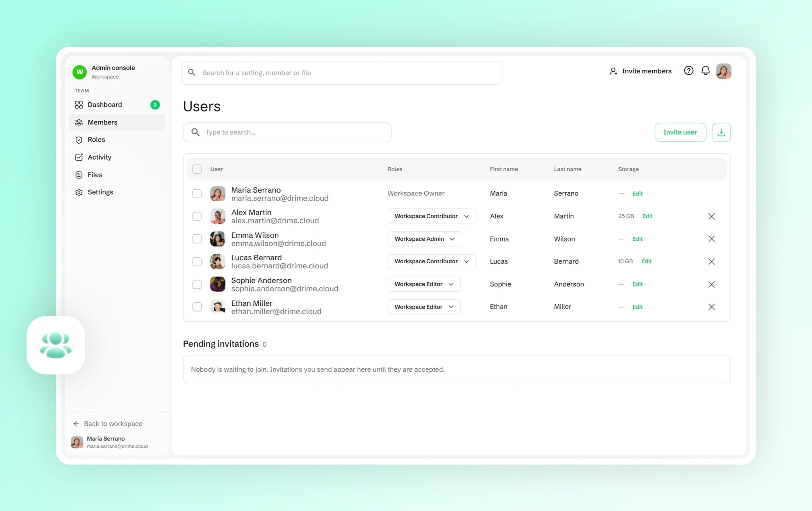This screenshot has height=511, width=812.
Task: Open Settings in the sidebar
Action: pos(117,192)
